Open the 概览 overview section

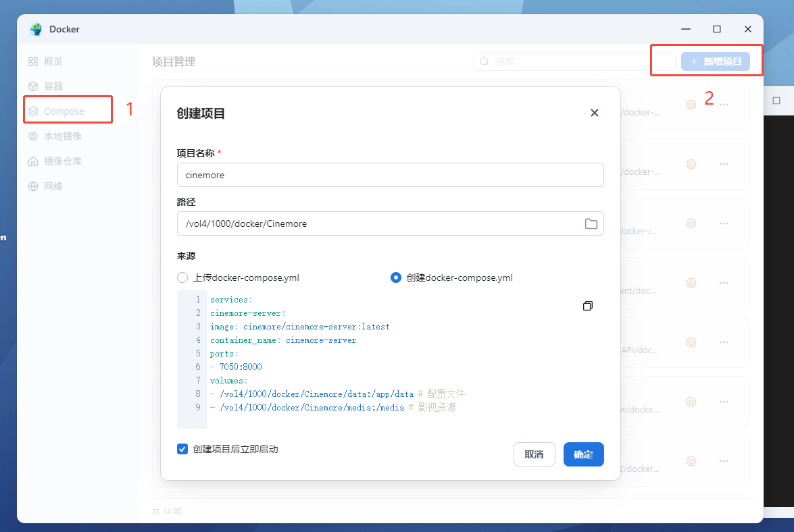click(x=53, y=61)
